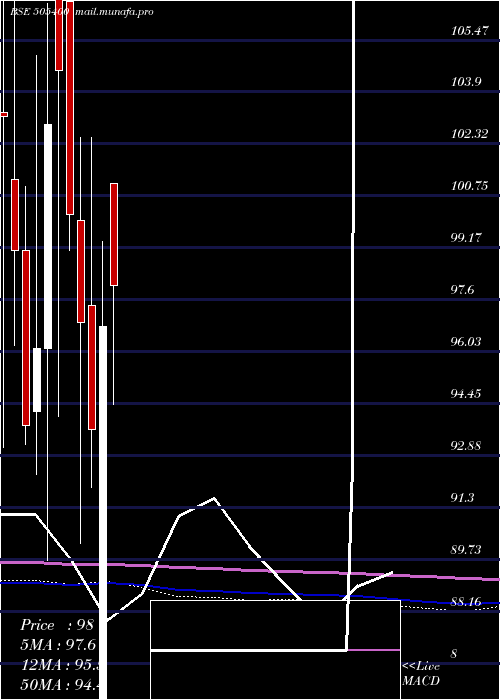Click the 88.16 price axis label
The height and width of the screenshot is (700, 500).
[x=466, y=602]
